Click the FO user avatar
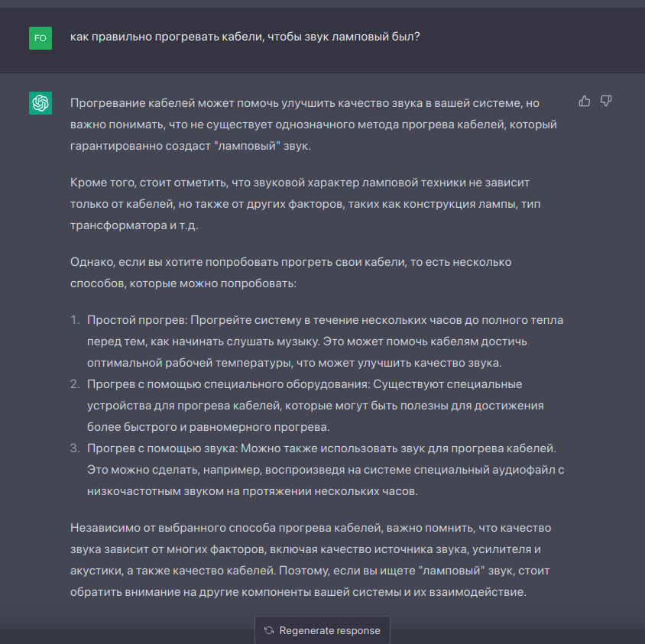 [x=41, y=37]
